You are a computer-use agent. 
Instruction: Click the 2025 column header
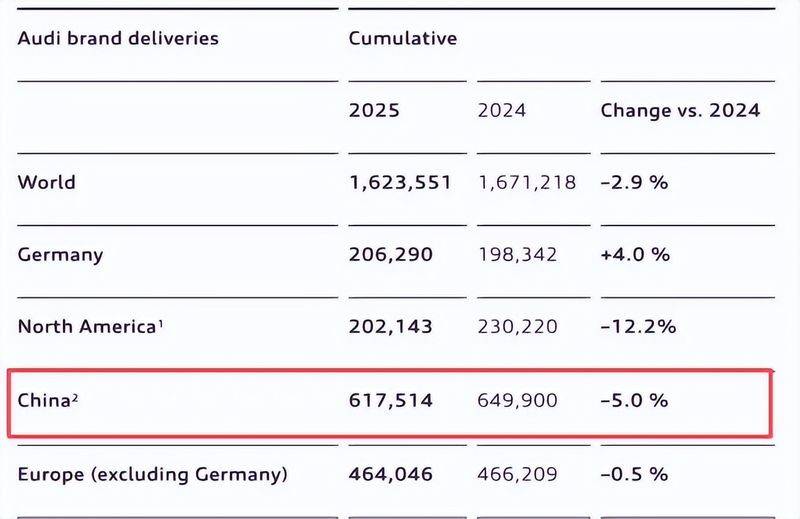click(374, 110)
